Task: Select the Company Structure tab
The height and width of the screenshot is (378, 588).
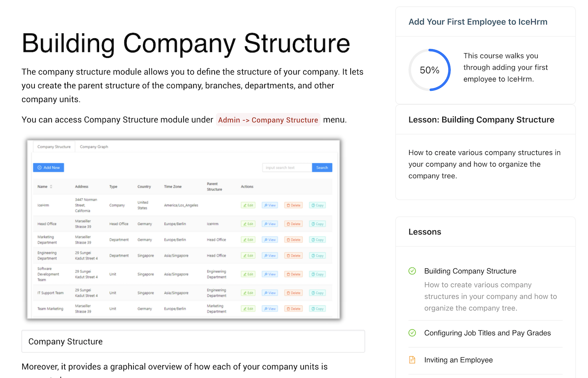Action: [54, 147]
